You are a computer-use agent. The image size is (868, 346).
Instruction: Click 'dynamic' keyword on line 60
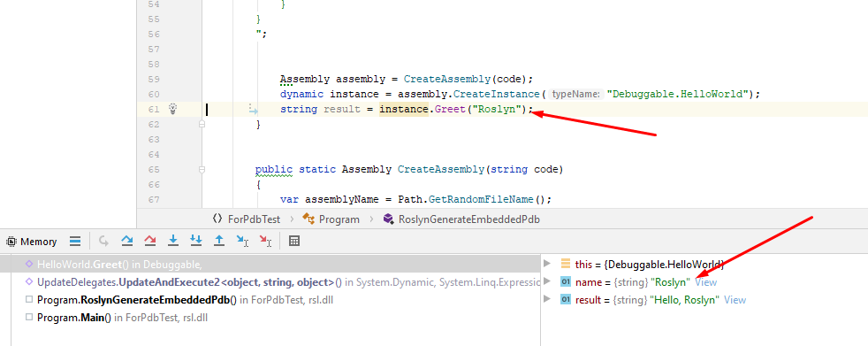click(x=301, y=95)
